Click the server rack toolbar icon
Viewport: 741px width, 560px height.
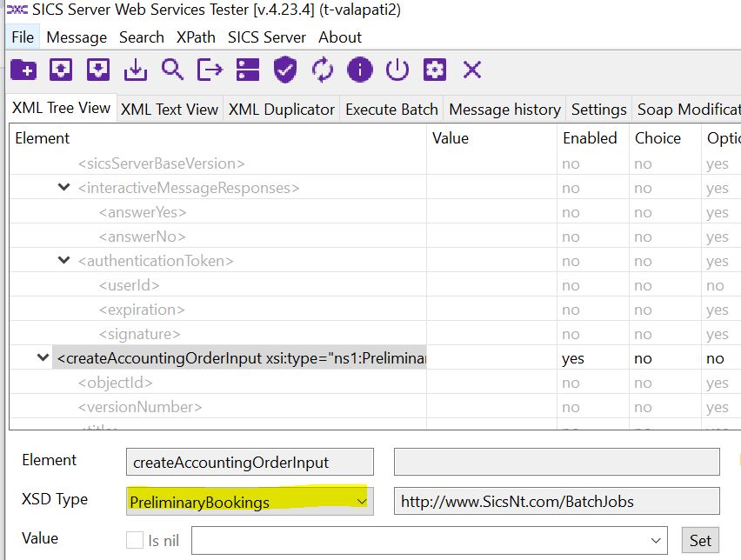coord(248,70)
